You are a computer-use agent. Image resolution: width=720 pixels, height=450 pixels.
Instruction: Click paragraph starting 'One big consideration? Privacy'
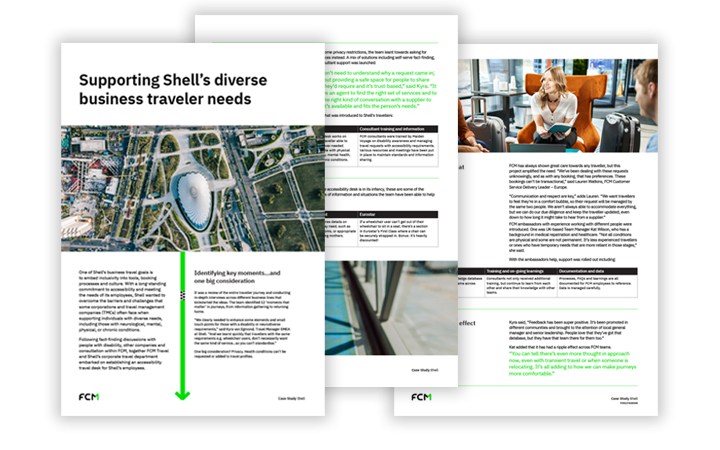[240, 354]
